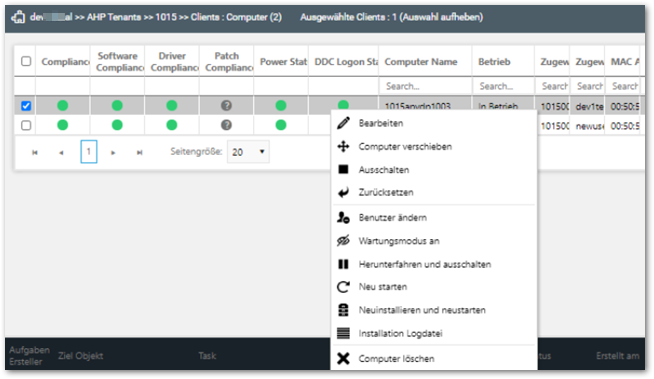654x379 pixels.
Task: Click the user icon beside Benutzer ändern
Action: pos(343,217)
